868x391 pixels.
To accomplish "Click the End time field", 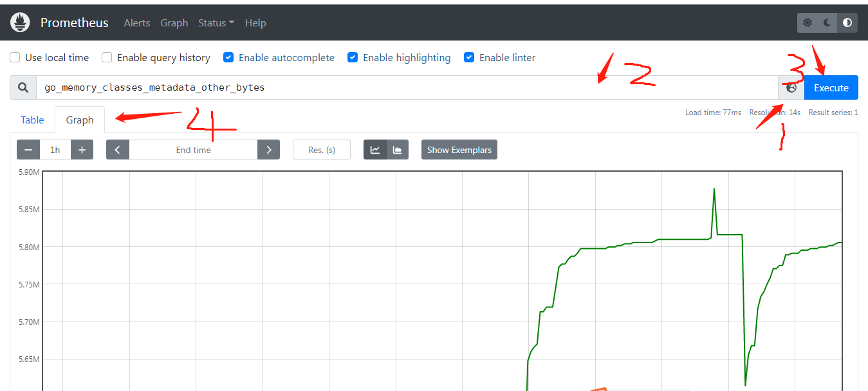I will (x=194, y=150).
